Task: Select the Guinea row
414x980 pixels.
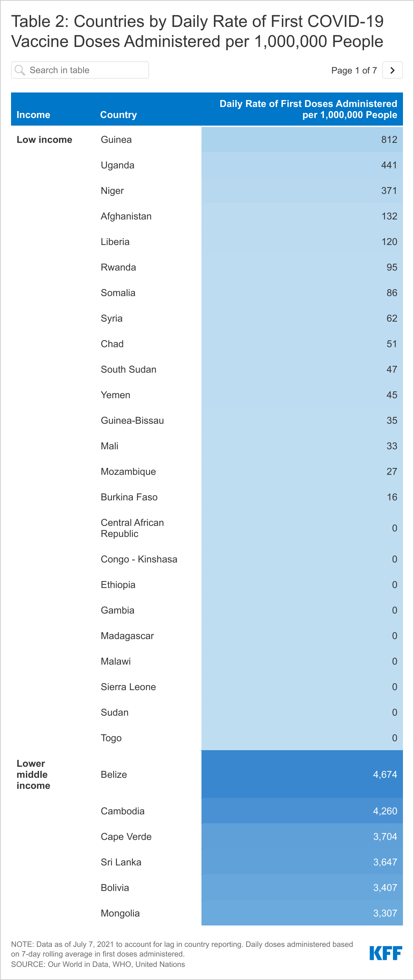Action: (x=207, y=140)
